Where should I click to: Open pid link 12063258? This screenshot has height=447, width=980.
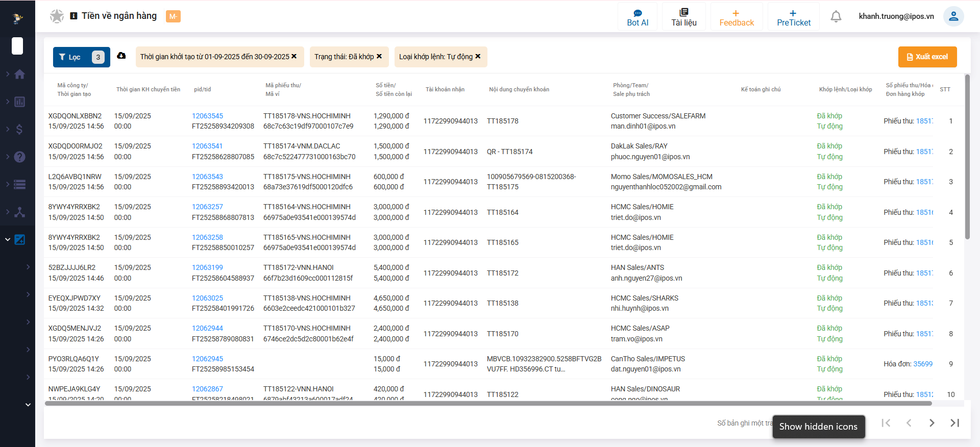pyautogui.click(x=207, y=237)
